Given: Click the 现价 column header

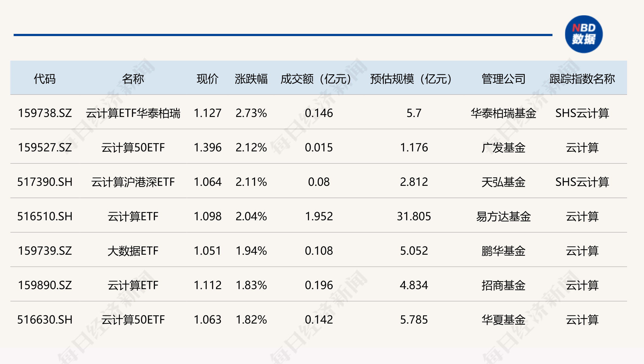Looking at the screenshot, I should (x=208, y=79).
